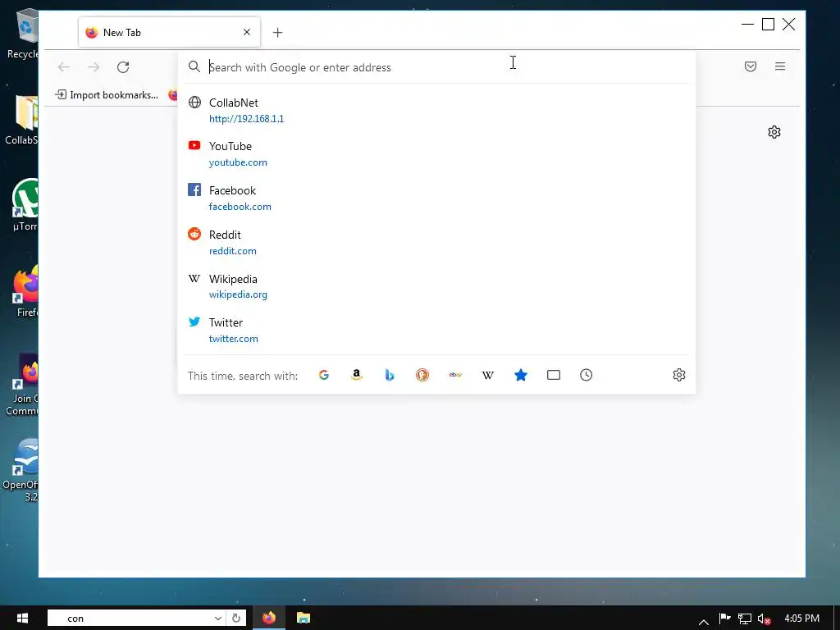Open the CollabNet suggestion
This screenshot has height=630, width=840.
pyautogui.click(x=436, y=111)
